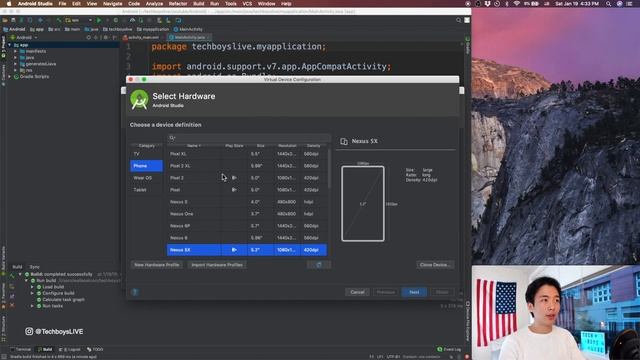The image size is (640, 360).
Task: Click the Open folder icon in main toolbar
Action: click(5, 20)
